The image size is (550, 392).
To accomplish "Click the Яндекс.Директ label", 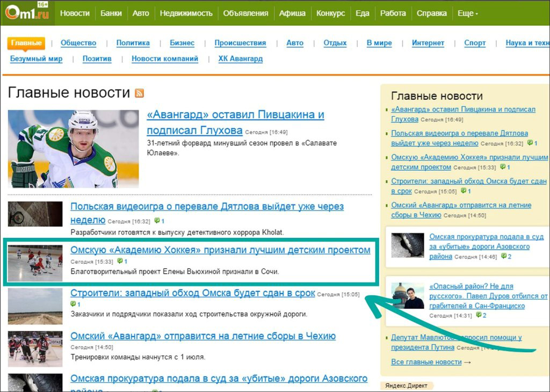I will coord(406,386).
